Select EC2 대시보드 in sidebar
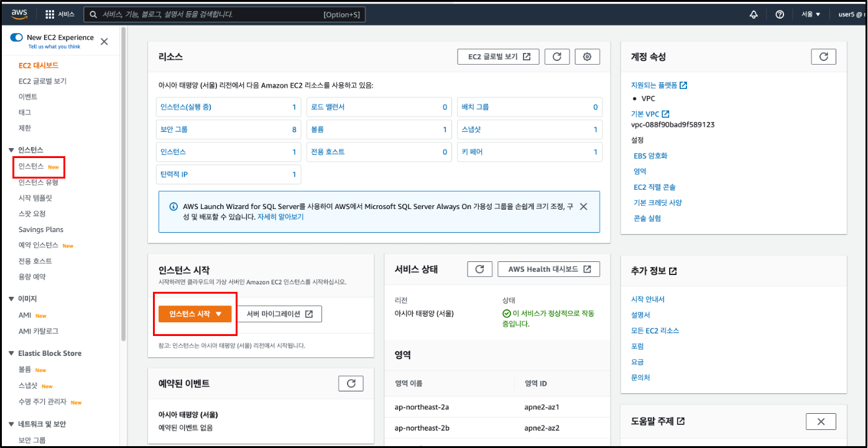This screenshot has width=868, height=448. [x=39, y=65]
